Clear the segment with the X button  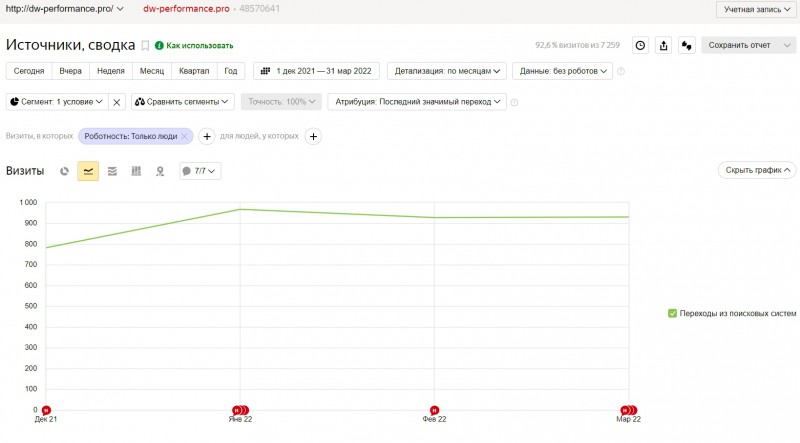pos(116,102)
